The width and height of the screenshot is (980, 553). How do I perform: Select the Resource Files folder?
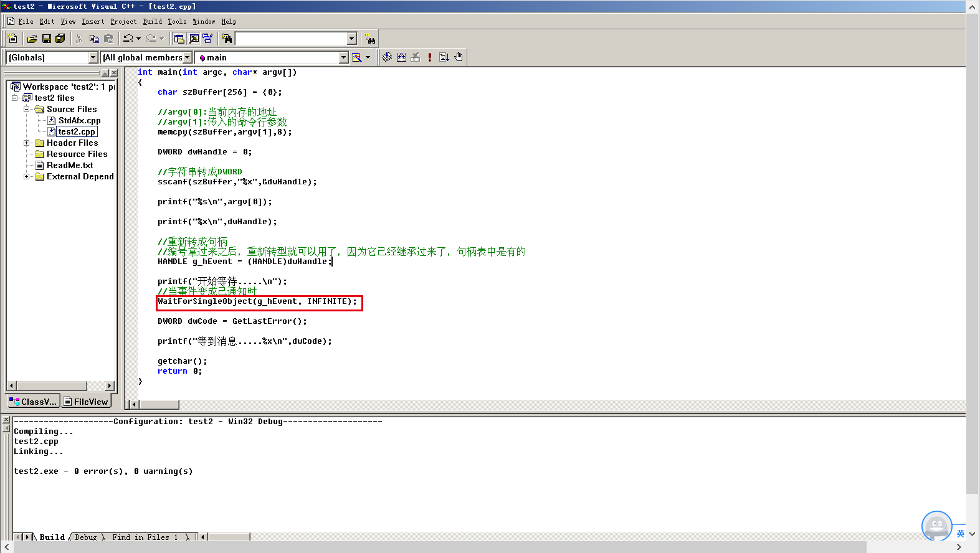(x=77, y=154)
